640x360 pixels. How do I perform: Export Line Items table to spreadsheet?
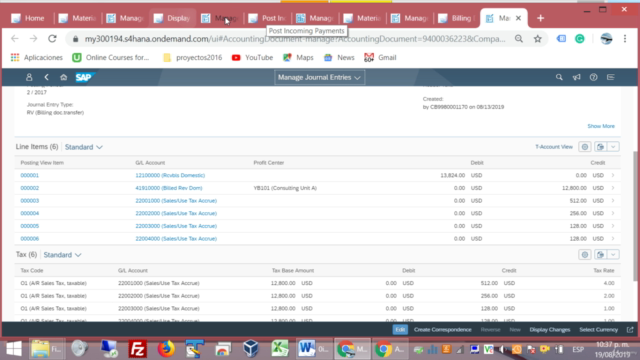pyautogui.click(x=600, y=147)
